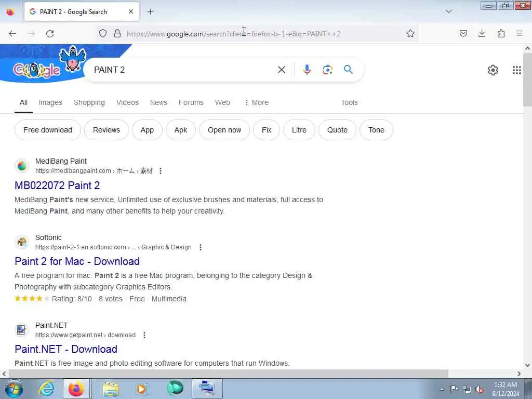The image size is (532, 399).
Task: Click the Softonic site favicon
Action: tap(22, 242)
